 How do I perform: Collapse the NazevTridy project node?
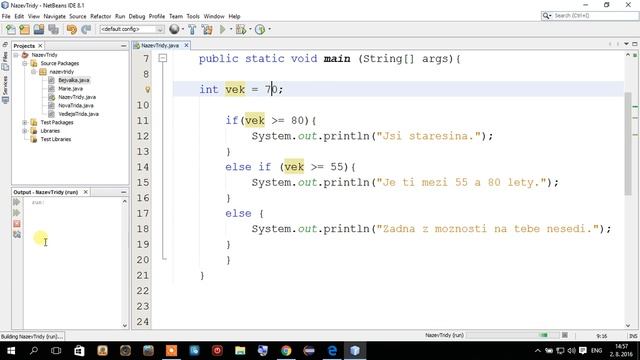[16, 55]
